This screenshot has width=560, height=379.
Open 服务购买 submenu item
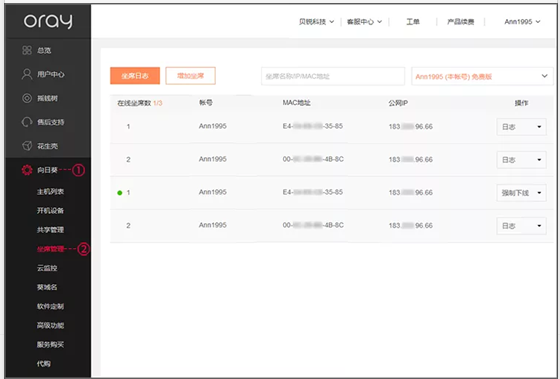(x=50, y=344)
